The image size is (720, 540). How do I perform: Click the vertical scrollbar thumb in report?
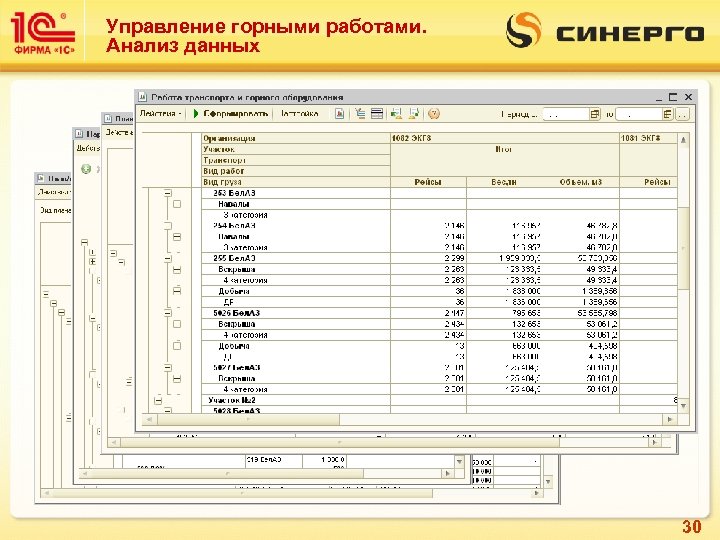683,248
